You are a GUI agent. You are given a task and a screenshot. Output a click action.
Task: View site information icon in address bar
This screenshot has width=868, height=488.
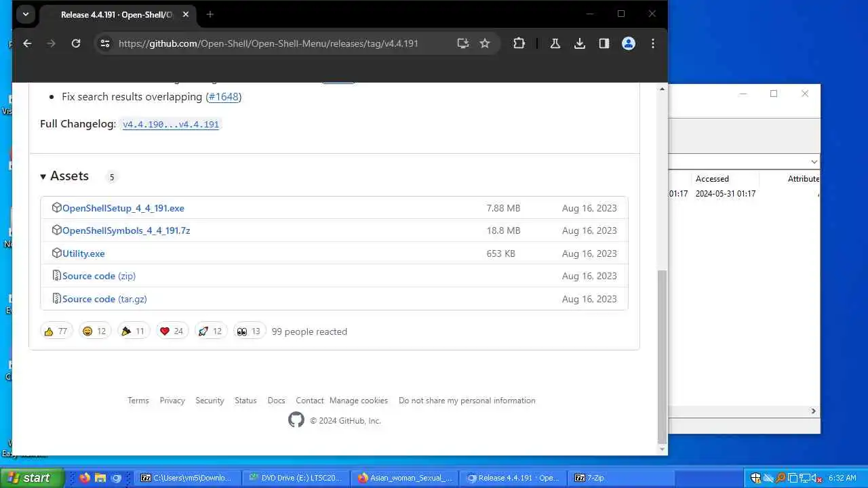click(104, 43)
